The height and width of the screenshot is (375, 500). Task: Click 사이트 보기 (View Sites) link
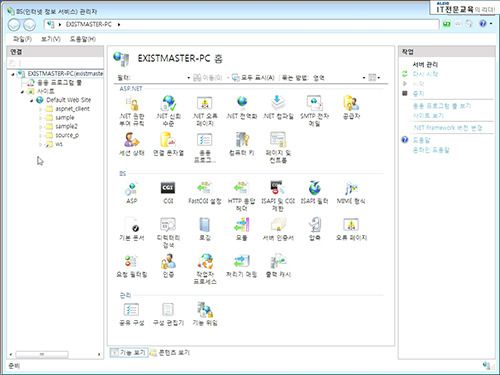tap(428, 116)
